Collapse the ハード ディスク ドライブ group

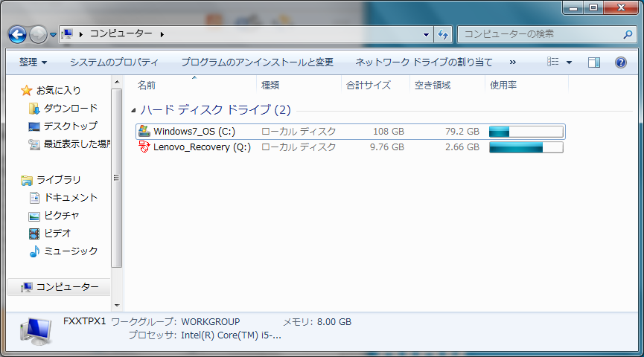click(133, 110)
